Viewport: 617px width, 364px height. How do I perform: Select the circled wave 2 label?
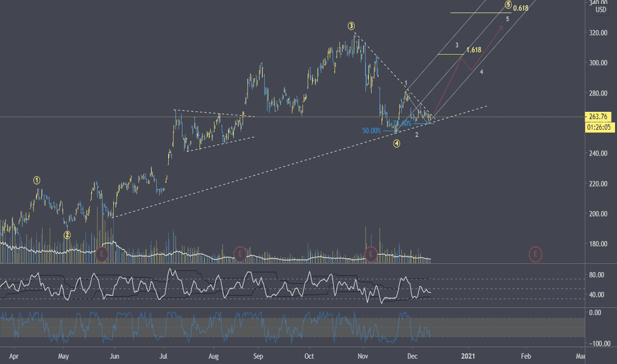[x=68, y=235]
